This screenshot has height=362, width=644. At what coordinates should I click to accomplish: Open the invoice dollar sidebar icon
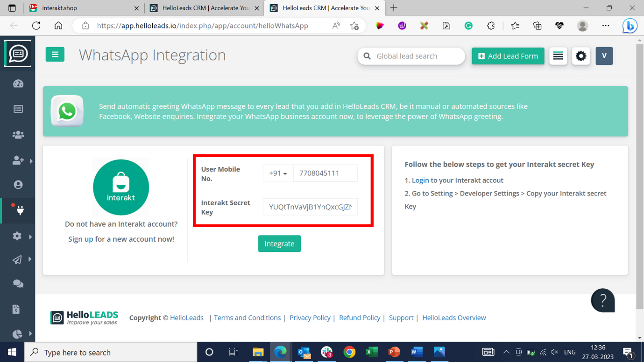click(x=16, y=309)
